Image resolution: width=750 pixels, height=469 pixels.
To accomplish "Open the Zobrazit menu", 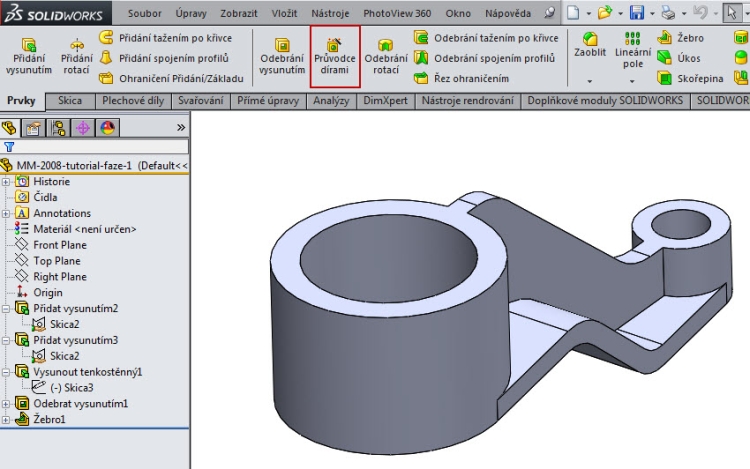I will click(239, 13).
